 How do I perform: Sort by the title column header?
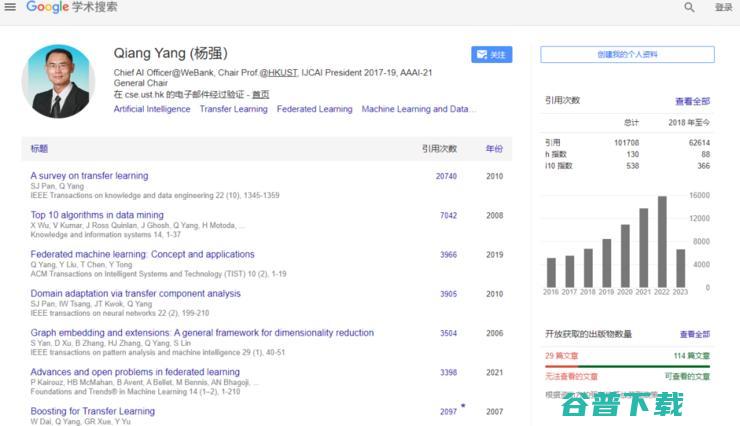39,149
